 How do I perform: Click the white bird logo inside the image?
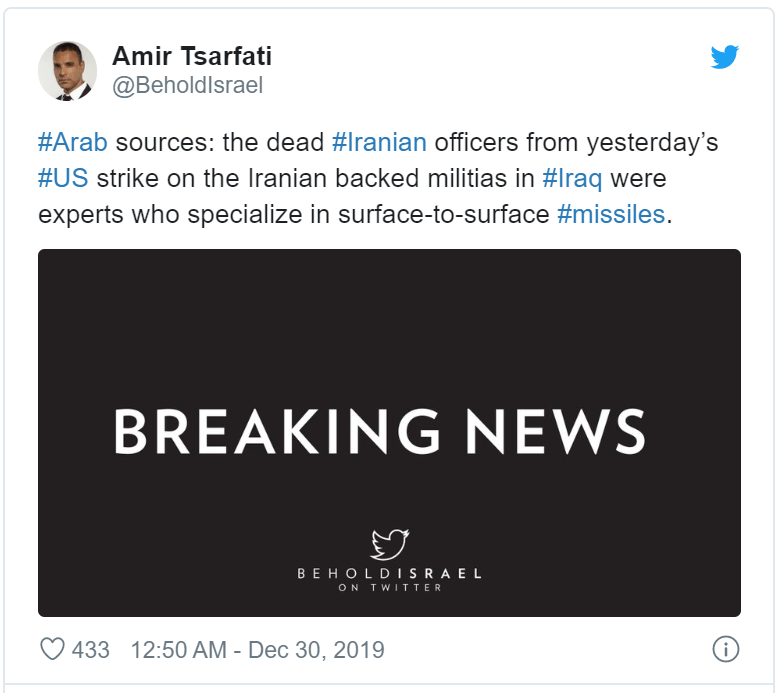[389, 544]
